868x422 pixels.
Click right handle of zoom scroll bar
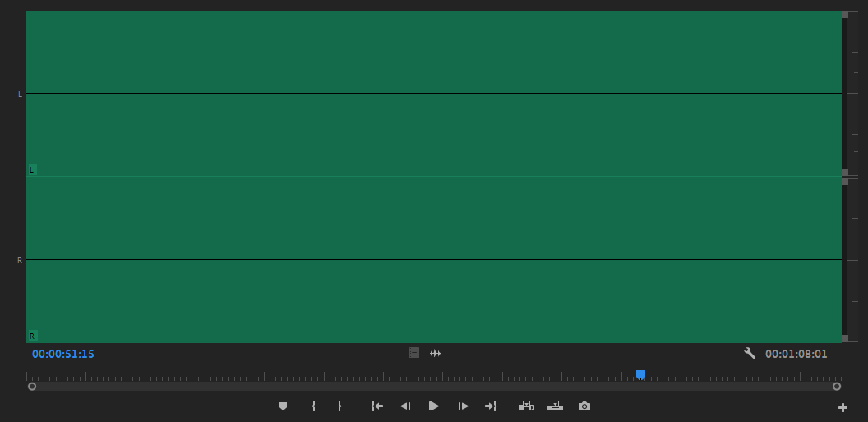837,386
